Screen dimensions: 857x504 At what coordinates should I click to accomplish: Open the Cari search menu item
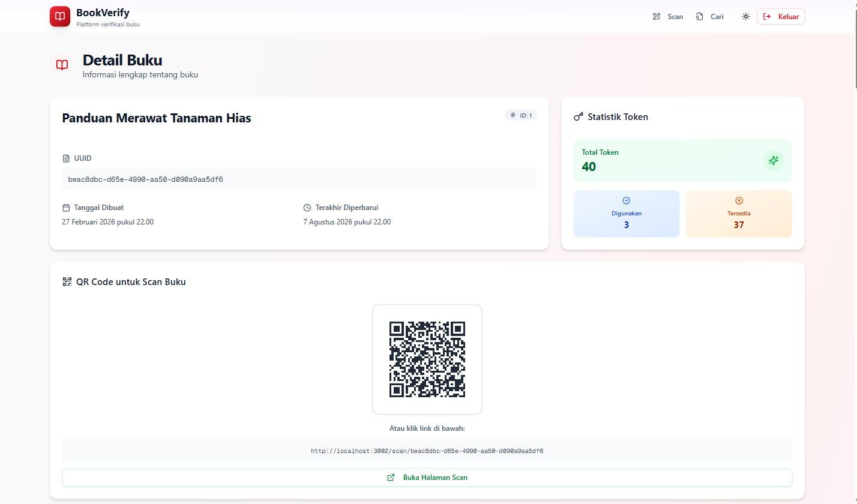(709, 16)
